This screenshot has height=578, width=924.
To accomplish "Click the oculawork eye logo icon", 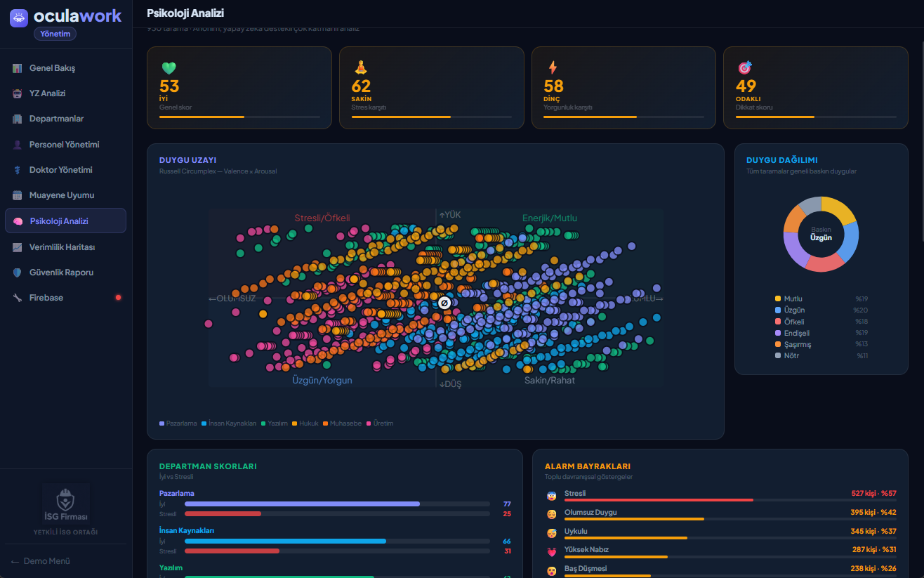I will point(19,18).
